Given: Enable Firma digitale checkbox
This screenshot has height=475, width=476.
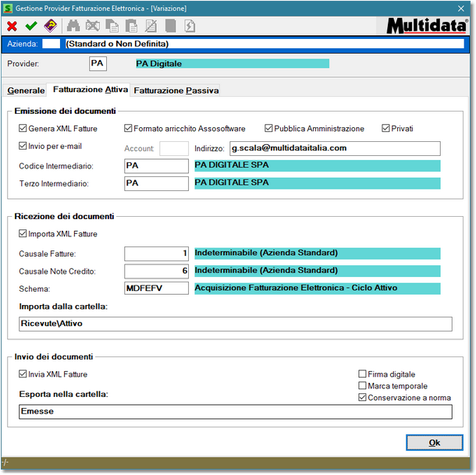Looking at the screenshot, I should pos(362,374).
